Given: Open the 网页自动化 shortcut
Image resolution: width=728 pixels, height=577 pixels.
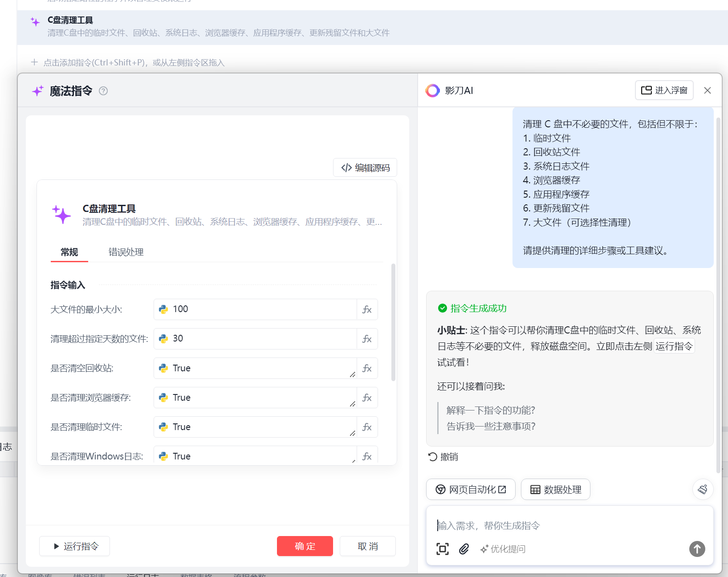Looking at the screenshot, I should click(471, 490).
